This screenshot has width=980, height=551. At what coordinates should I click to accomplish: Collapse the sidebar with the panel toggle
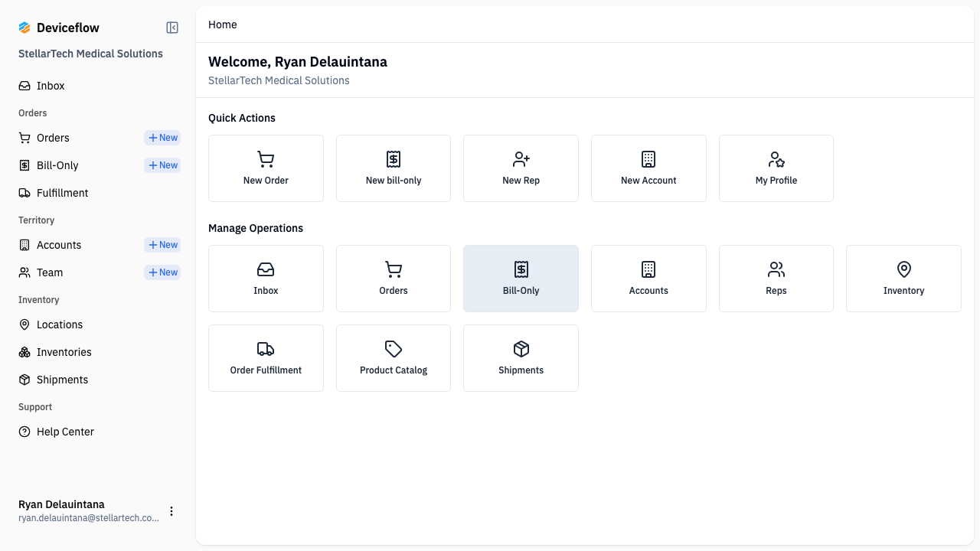(x=171, y=27)
